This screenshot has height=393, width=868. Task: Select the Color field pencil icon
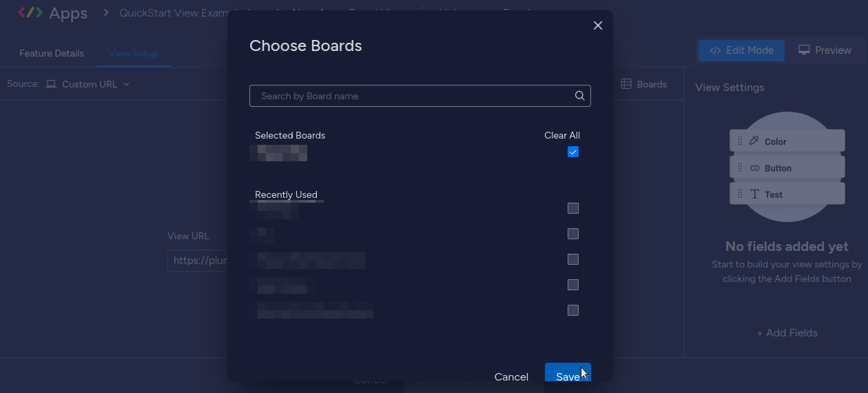click(754, 141)
